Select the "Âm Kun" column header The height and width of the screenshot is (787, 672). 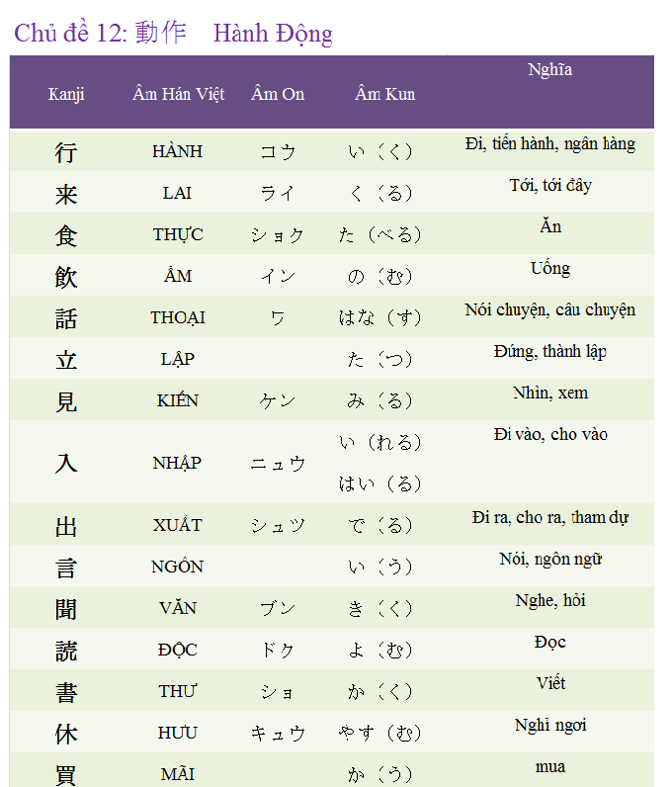click(384, 94)
